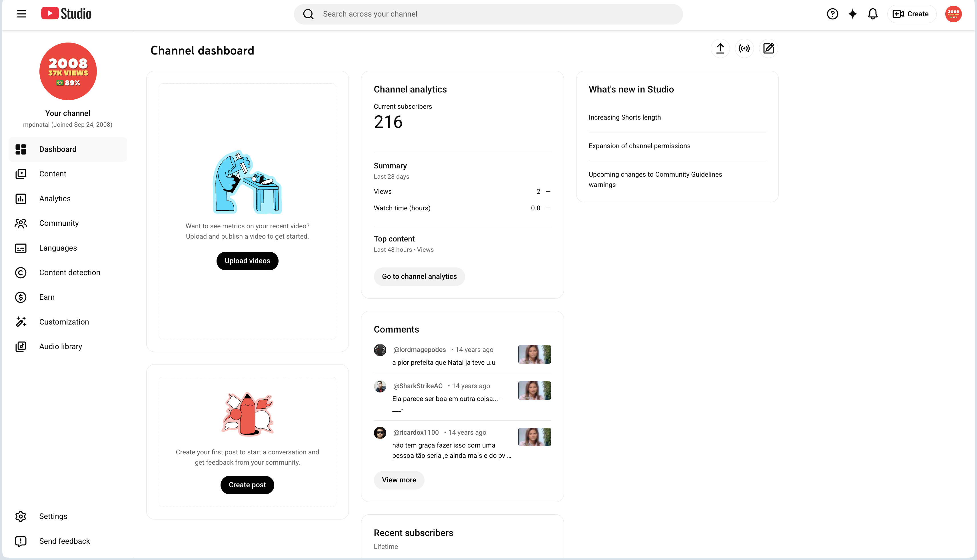The height and width of the screenshot is (560, 977).
Task: Open Increasing Shorts length news item
Action: (624, 117)
